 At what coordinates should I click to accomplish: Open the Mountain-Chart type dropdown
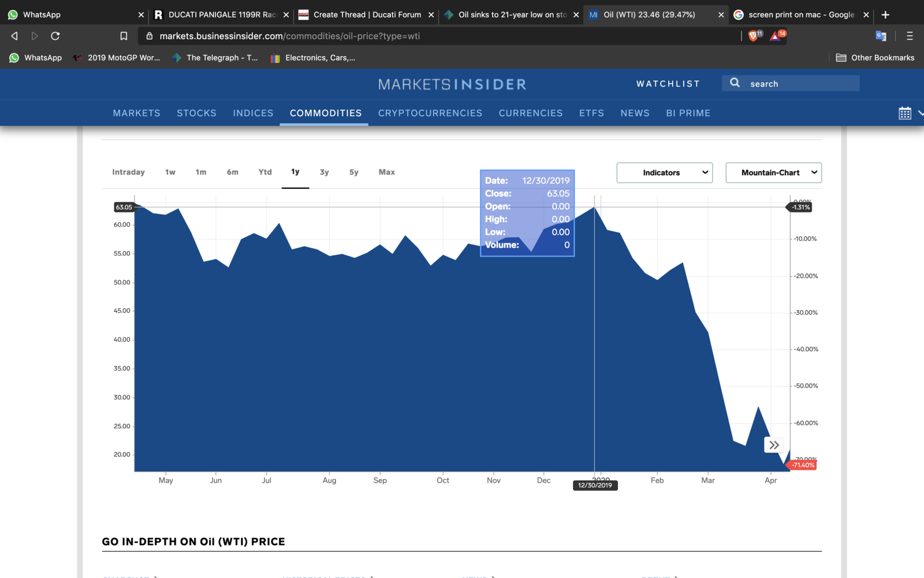coord(773,172)
